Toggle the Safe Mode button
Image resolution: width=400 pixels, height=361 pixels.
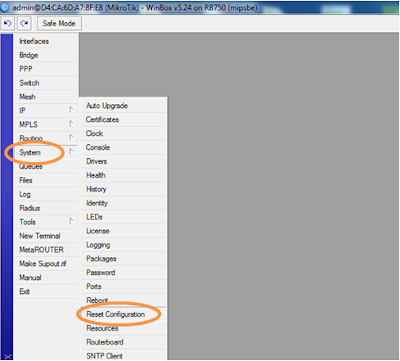pos(59,23)
